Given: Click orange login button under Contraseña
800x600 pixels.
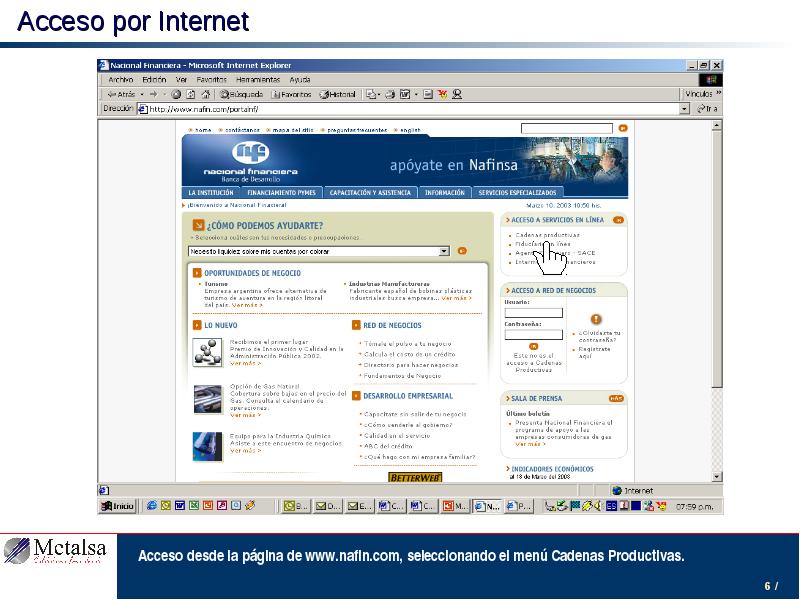Looking at the screenshot, I should [534, 346].
